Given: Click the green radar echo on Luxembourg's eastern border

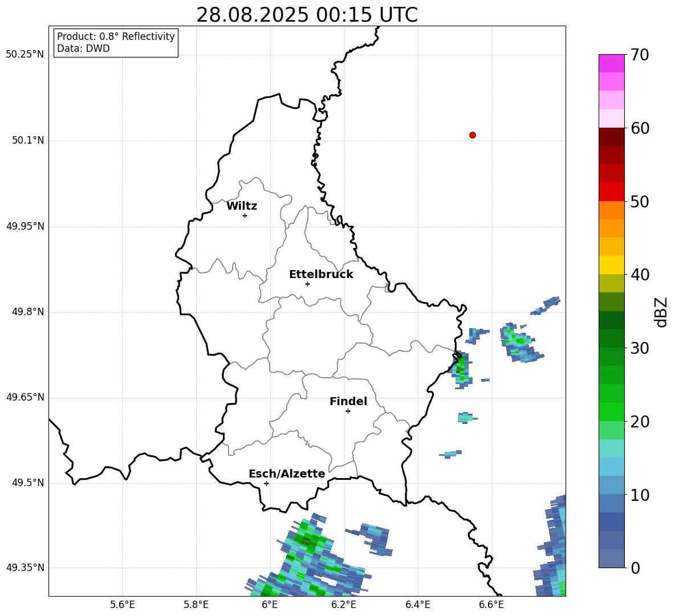Looking at the screenshot, I should coord(461,369).
